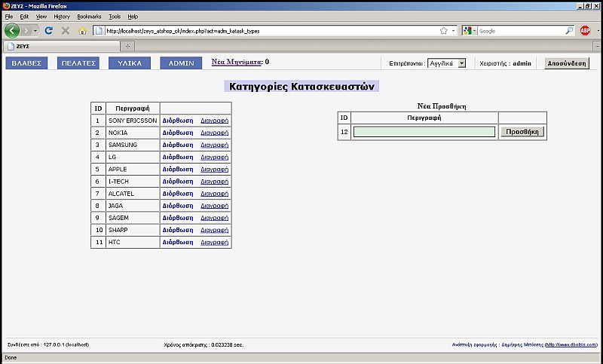Screen dimensions: 603x364
Task: Click the Αποσύνδεση logout button
Action: 567,63
